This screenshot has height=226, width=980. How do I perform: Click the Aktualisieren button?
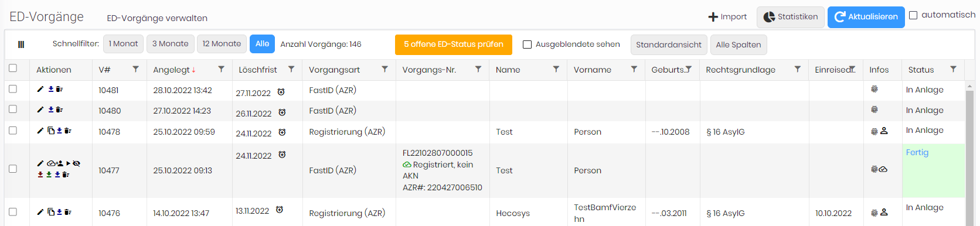866,17
